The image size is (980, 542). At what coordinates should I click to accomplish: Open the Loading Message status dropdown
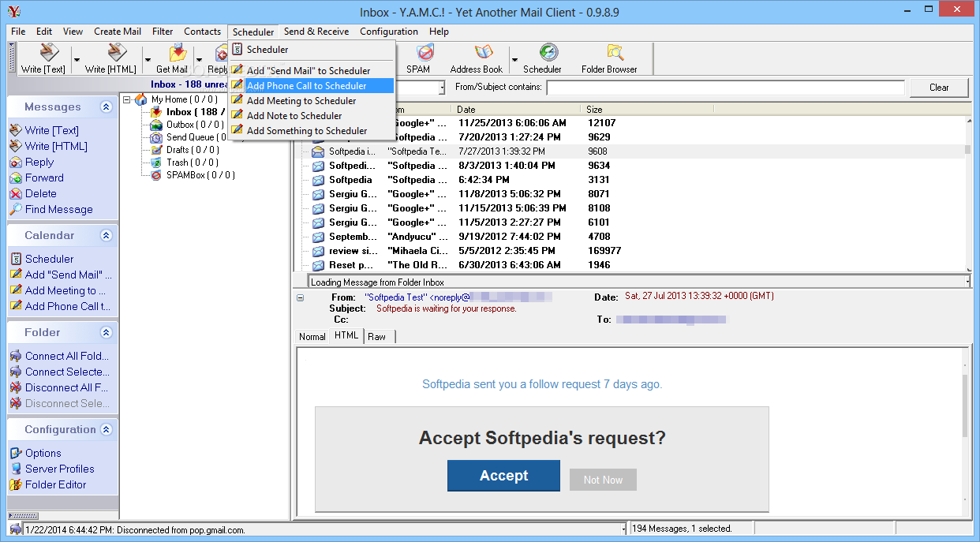[967, 282]
